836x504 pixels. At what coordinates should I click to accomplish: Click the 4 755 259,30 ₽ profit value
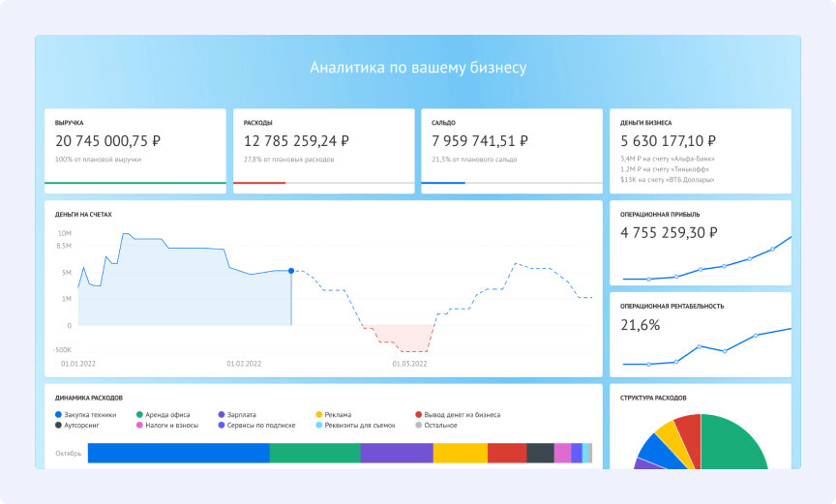click(669, 233)
